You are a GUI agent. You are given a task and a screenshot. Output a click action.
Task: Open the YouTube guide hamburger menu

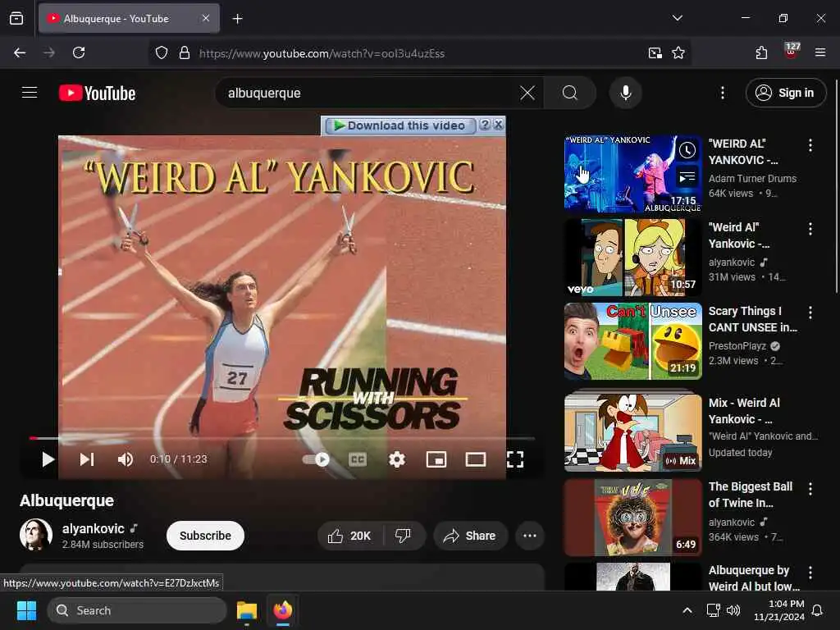[x=30, y=93]
